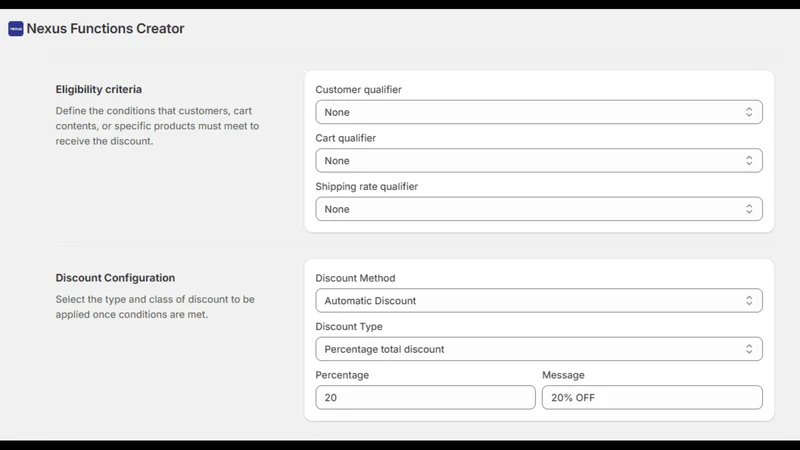
Task: Click the Cart qualifier label
Action: [345, 138]
